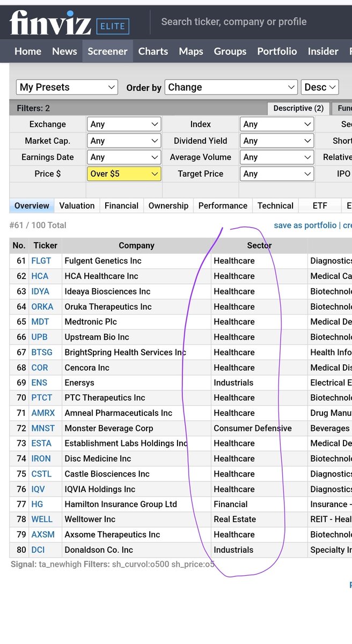Open the WELL ticker link
Image resolution: width=352 pixels, height=644 pixels.
coord(42,519)
